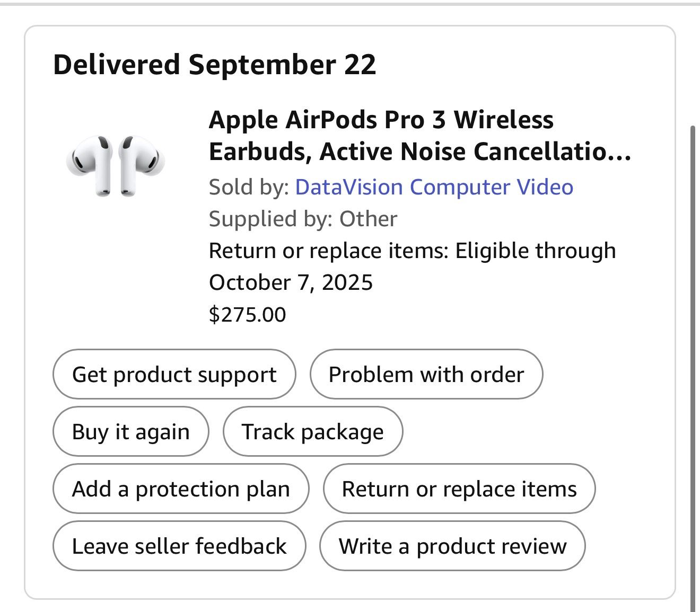Leave seller feedback for this order
The image size is (700, 612).
point(179,546)
